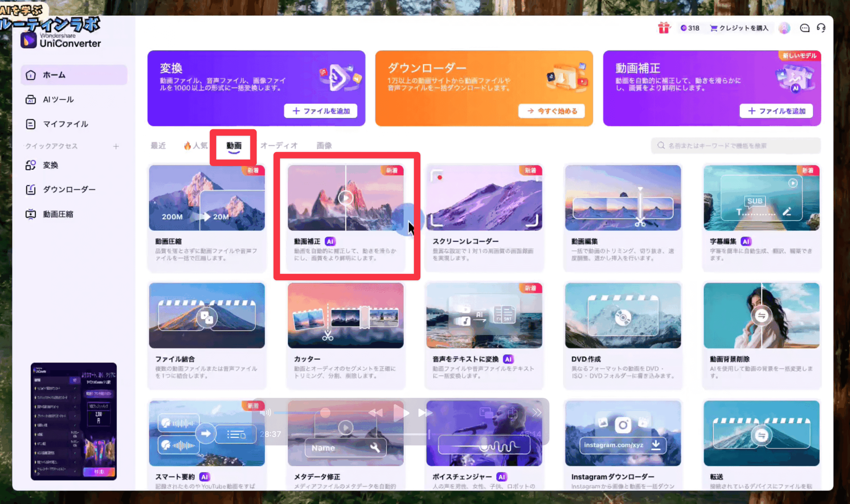Select the 変換 tool in the sidebar
850x504 pixels.
pos(49,165)
